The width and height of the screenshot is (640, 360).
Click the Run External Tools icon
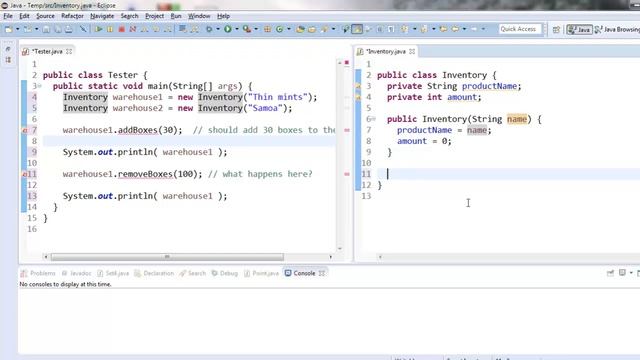tap(247, 29)
